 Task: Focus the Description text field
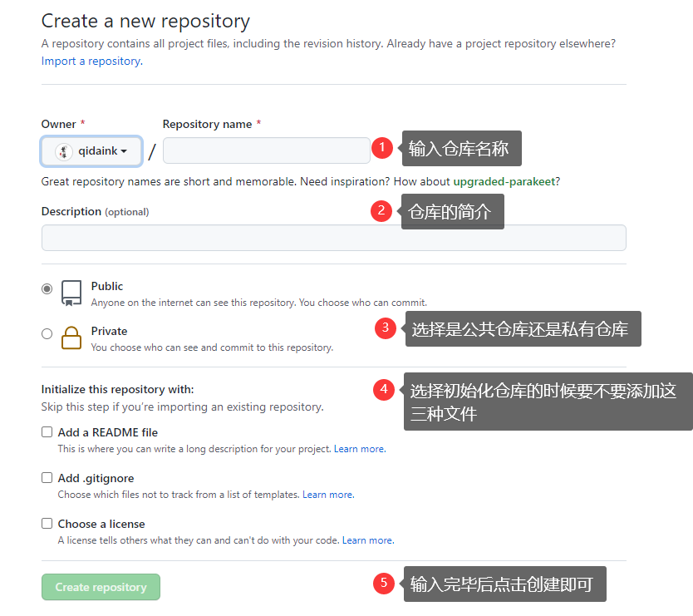click(333, 238)
